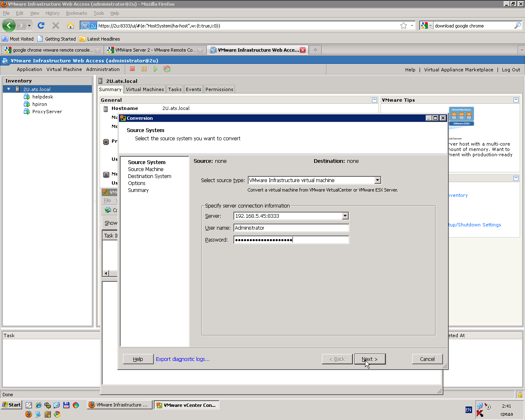This screenshot has height=420, width=525.
Task: Collapse the General panel
Action: [374, 100]
